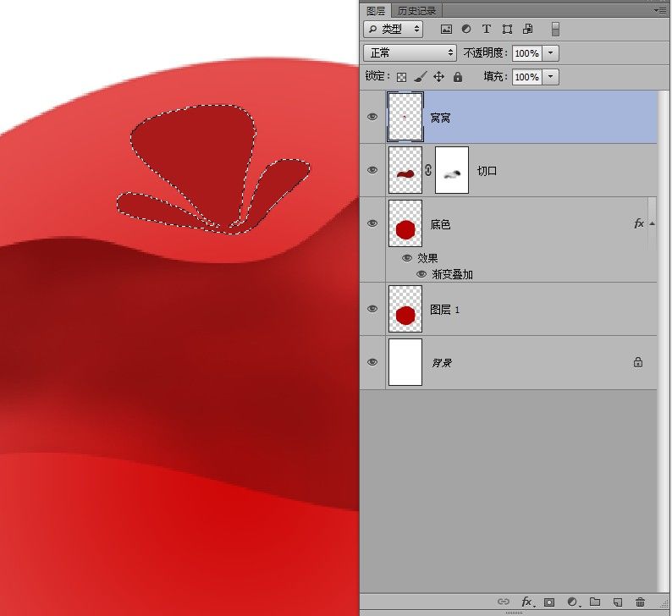Toggle visibility of the 背景 layer
The width and height of the screenshot is (672, 616).
pyautogui.click(x=372, y=362)
